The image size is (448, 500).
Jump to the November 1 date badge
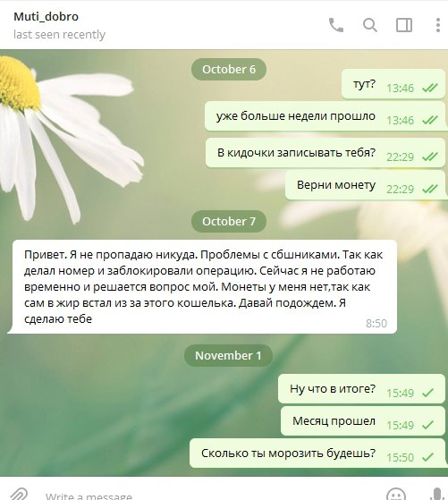[x=228, y=355]
